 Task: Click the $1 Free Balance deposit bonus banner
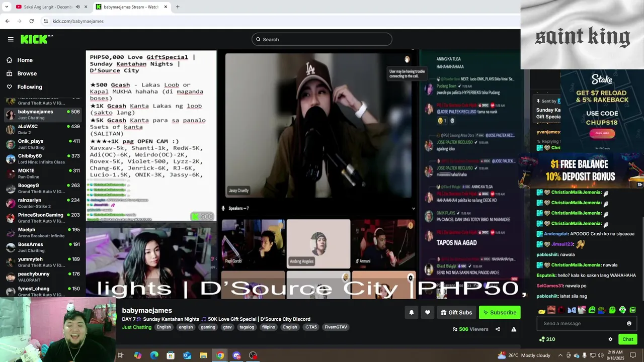[x=582, y=171]
